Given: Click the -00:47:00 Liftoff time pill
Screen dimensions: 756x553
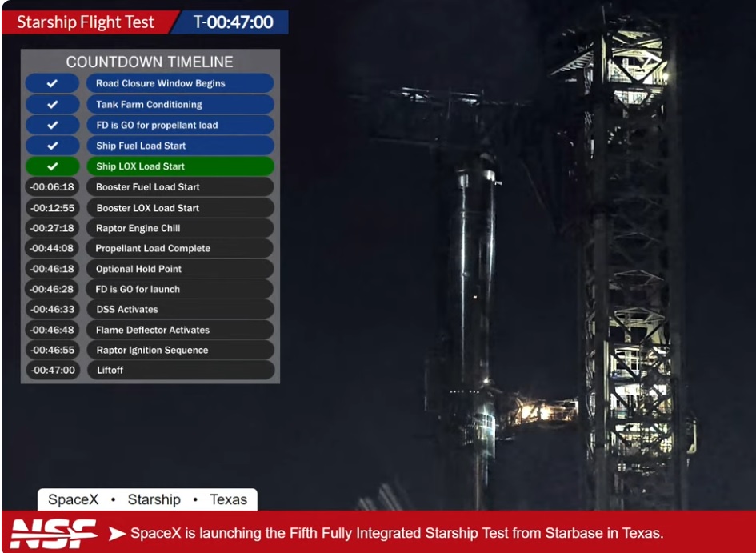Looking at the screenshot, I should [x=52, y=371].
